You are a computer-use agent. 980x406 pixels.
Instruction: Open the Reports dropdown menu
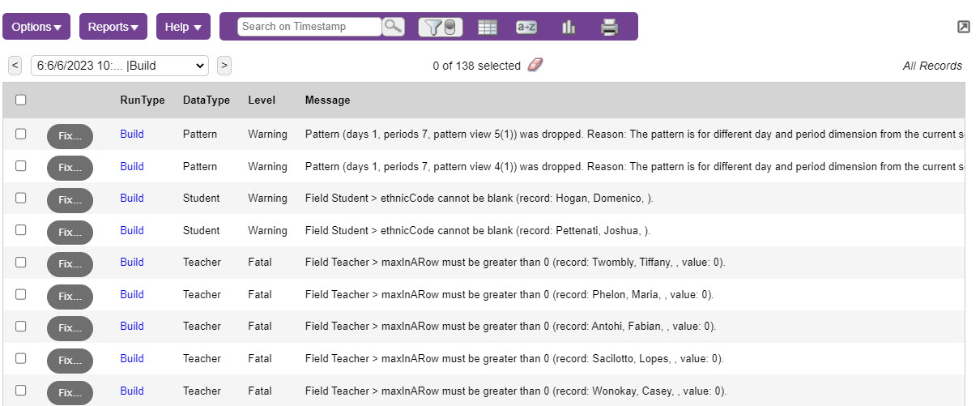113,27
